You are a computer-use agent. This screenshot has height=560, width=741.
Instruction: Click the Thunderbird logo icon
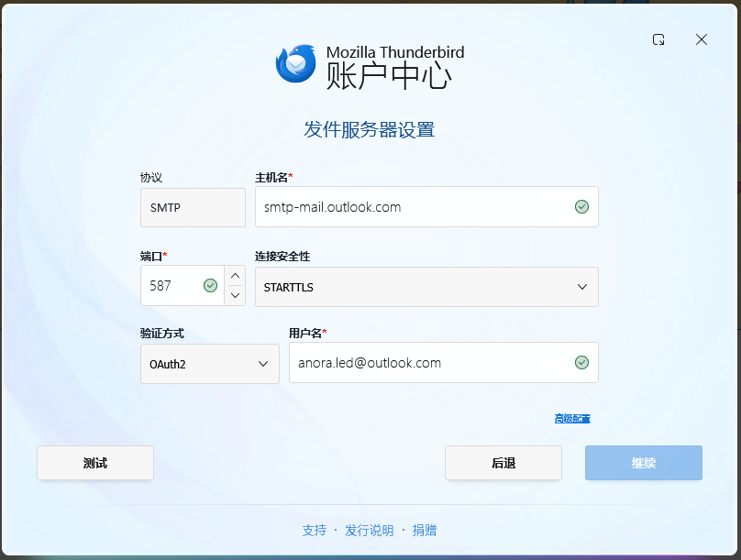pyautogui.click(x=296, y=64)
